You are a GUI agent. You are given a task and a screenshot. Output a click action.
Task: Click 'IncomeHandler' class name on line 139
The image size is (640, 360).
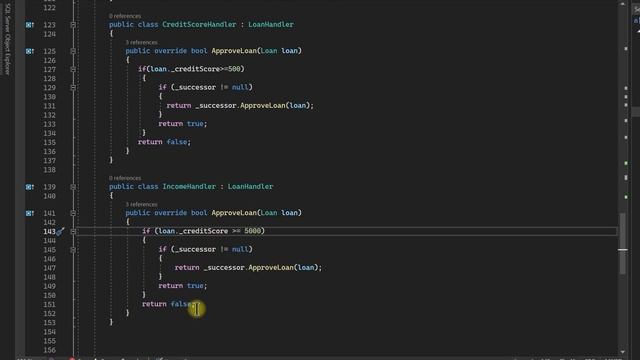pos(189,187)
